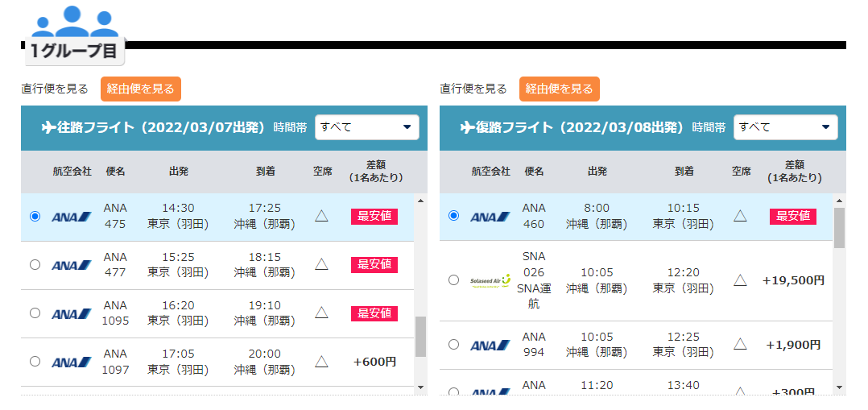This screenshot has height=410, width=868.
Task: Click the airplane icon beside 往路フライト
Action: tap(48, 127)
